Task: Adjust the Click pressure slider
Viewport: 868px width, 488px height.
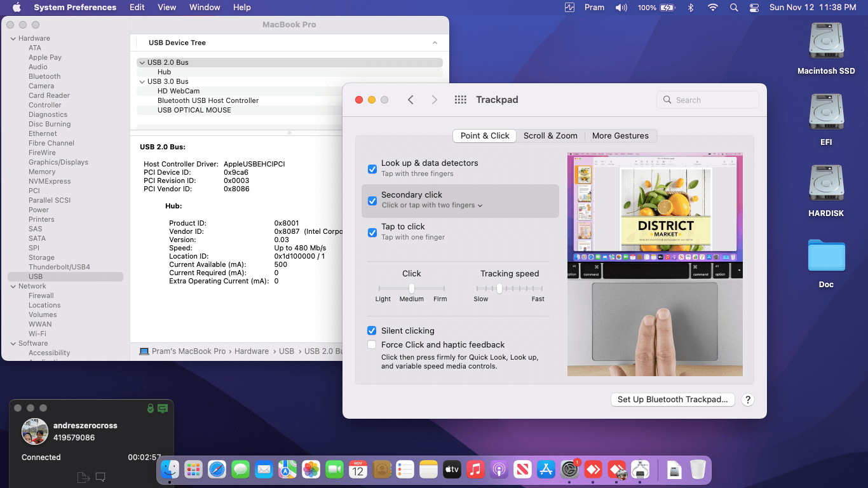Action: [x=412, y=288]
